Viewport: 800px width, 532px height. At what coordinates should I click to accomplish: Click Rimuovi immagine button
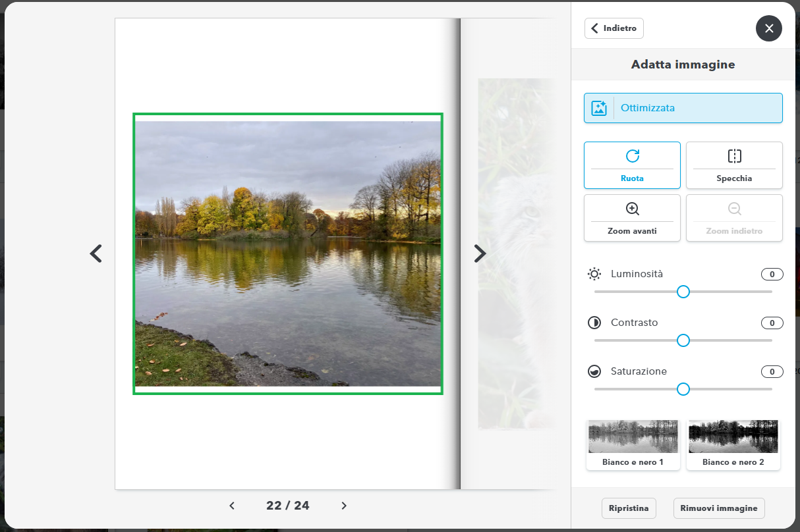pos(719,508)
